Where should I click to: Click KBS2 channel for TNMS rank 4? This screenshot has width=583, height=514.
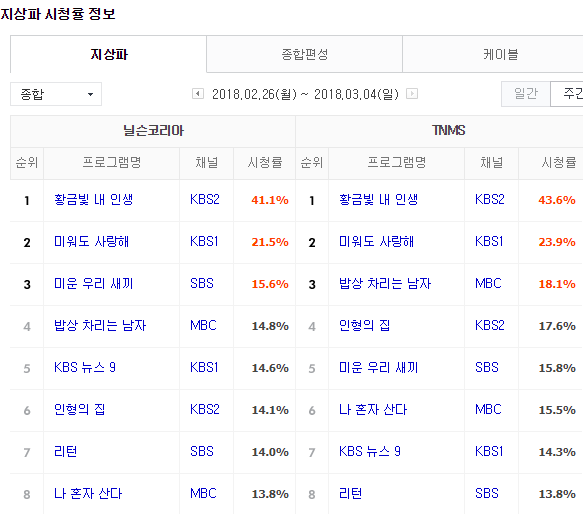[490, 326]
